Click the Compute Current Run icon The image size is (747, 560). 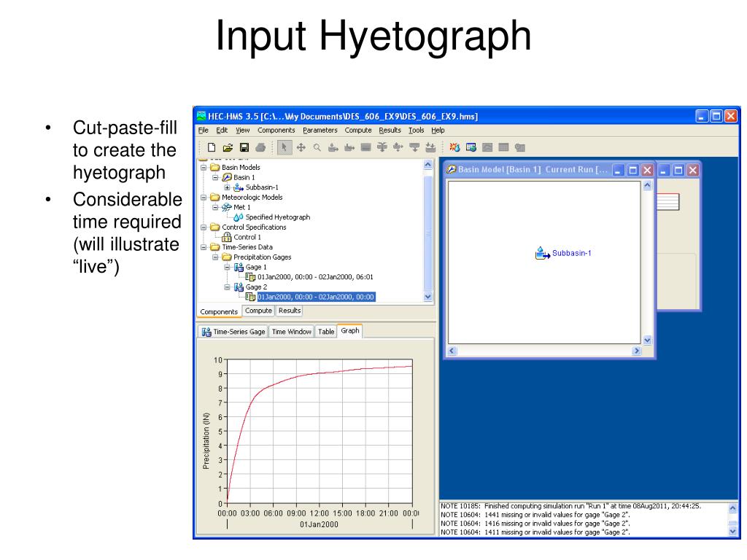[x=454, y=147]
